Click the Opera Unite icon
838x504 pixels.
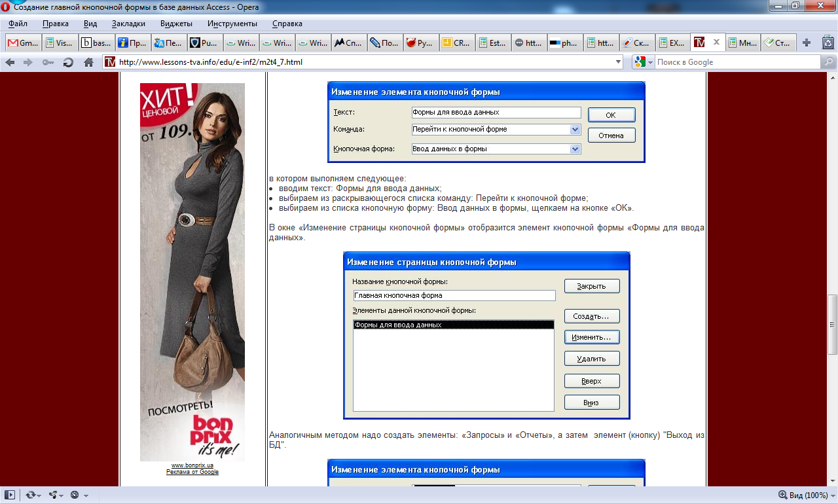pos(52,495)
